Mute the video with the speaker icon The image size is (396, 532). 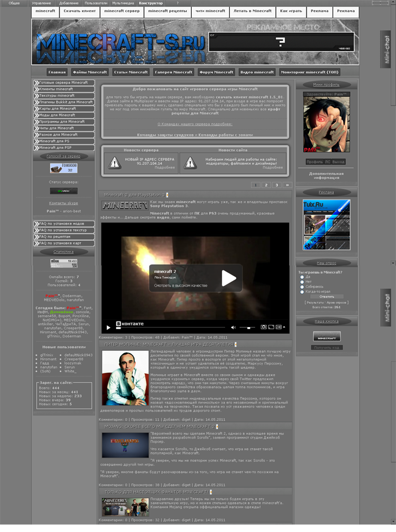[233, 328]
